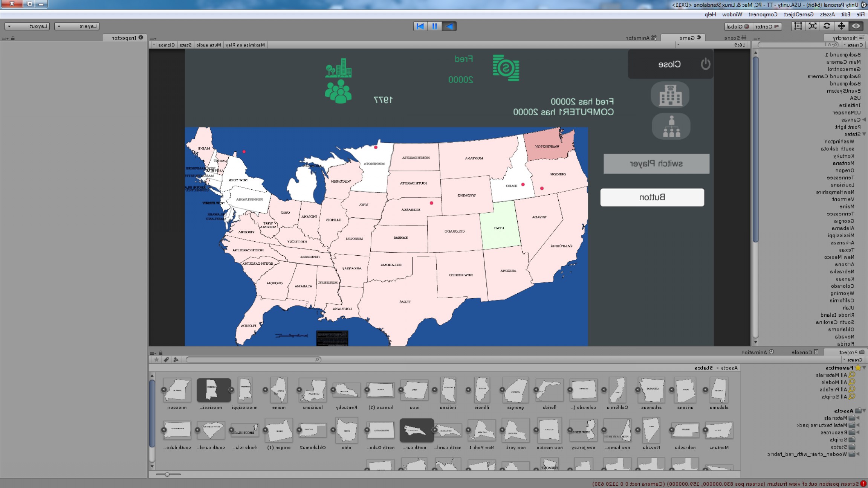Select the Move tool in toolbar
This screenshot has height=488, width=868.
click(841, 26)
